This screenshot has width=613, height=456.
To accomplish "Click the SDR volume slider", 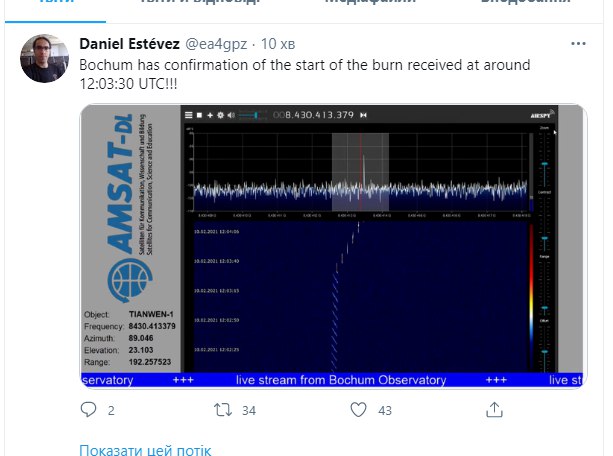I will coord(253,115).
